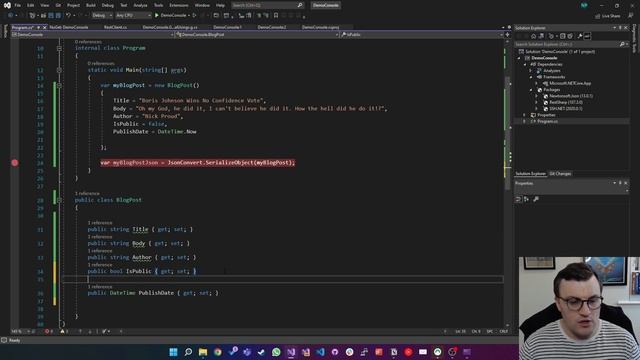640x360 pixels.
Task: Open the Debug menu
Action: 108,5
